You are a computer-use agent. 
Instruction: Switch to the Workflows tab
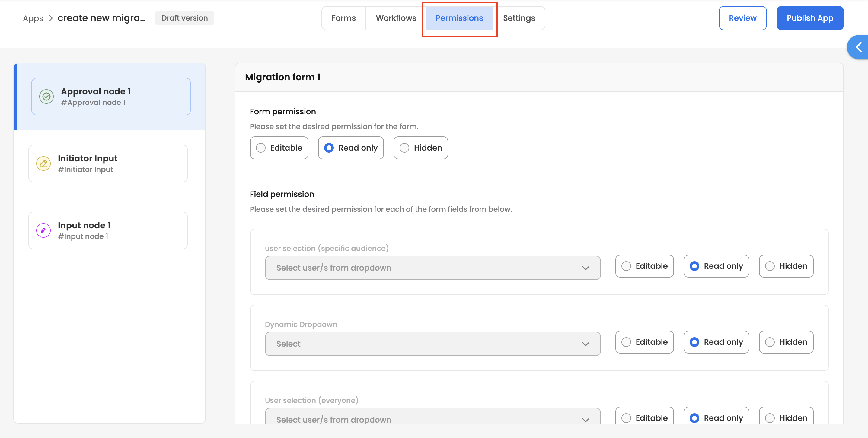coord(396,18)
